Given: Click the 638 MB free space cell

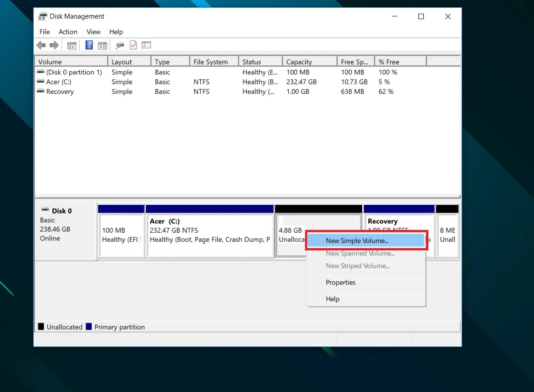Looking at the screenshot, I should click(352, 92).
